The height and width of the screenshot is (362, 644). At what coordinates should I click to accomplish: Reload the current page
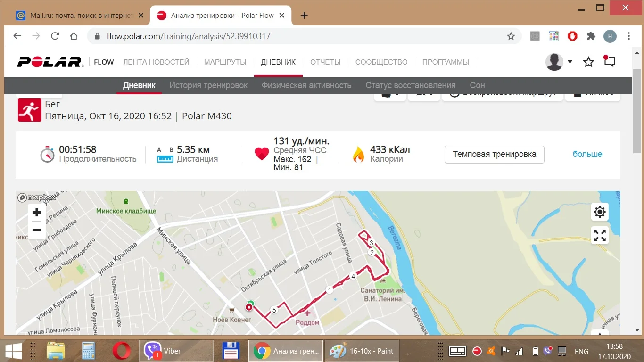point(55,36)
